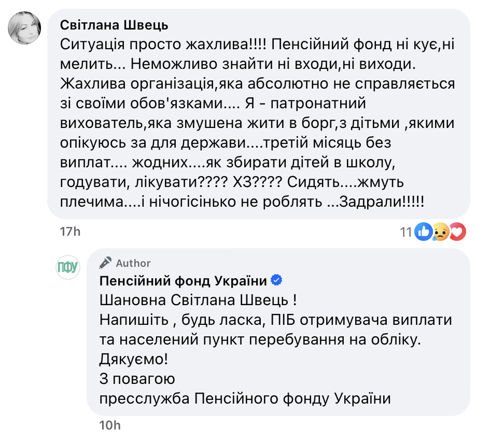
Task: Click the microphone Author badge icon
Action: click(x=106, y=263)
